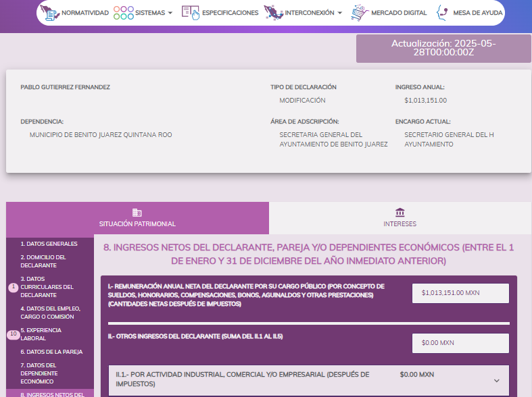This screenshot has height=397, width=532.
Task: Click the Mercado Digital shopping cart icon
Action: [360, 13]
